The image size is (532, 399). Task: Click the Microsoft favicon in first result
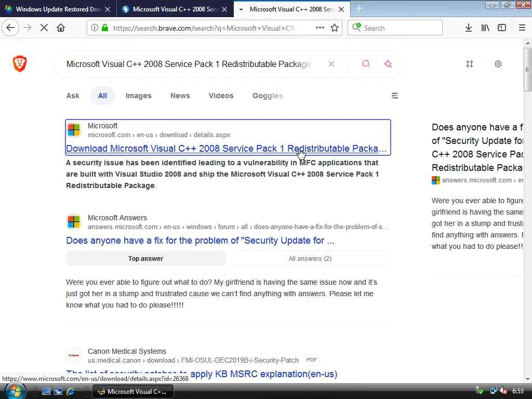(74, 130)
